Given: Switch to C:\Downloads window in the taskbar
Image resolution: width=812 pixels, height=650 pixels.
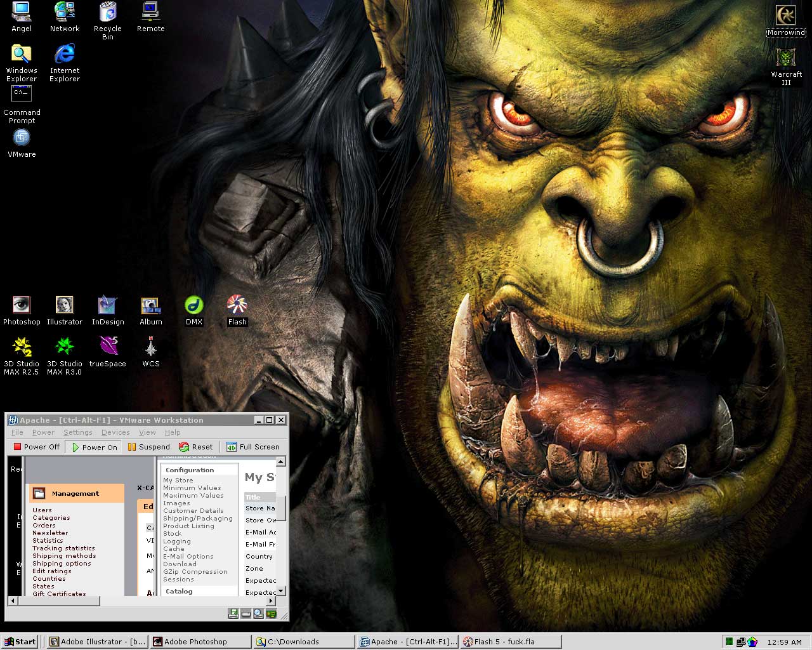Looking at the screenshot, I should pos(304,642).
